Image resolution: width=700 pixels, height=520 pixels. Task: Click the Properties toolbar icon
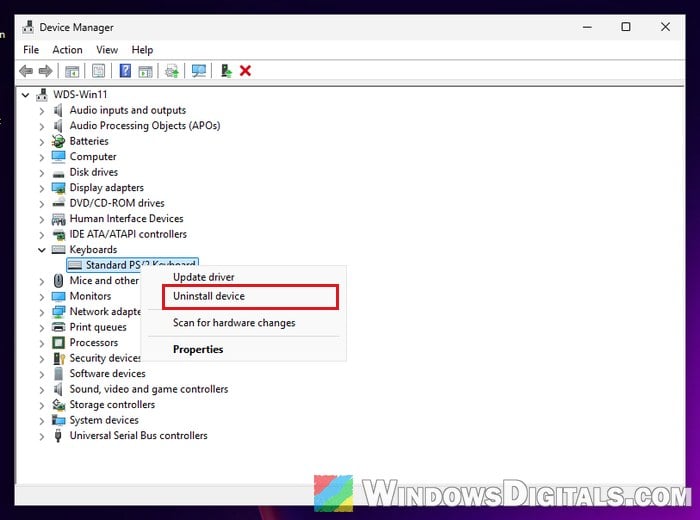tap(99, 71)
